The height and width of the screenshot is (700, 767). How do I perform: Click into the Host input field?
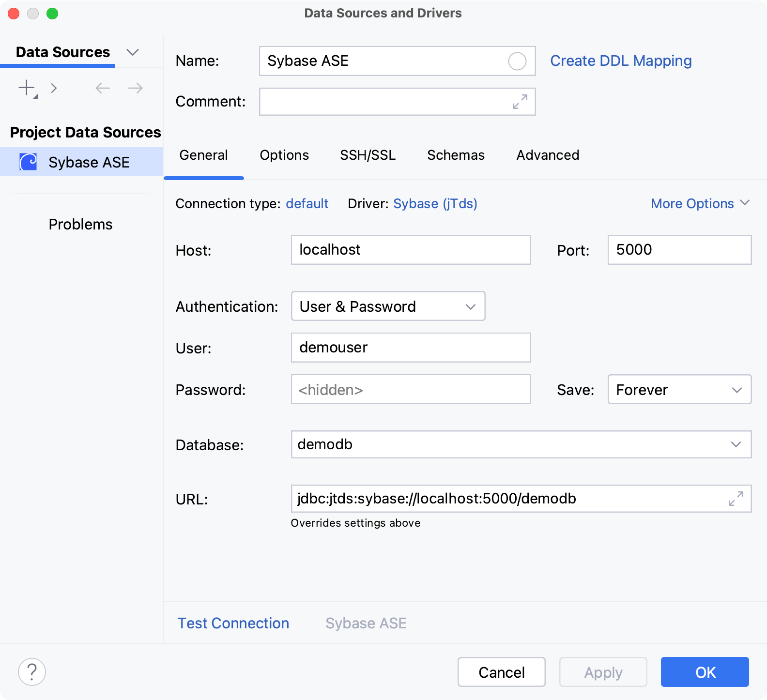pyautogui.click(x=410, y=250)
